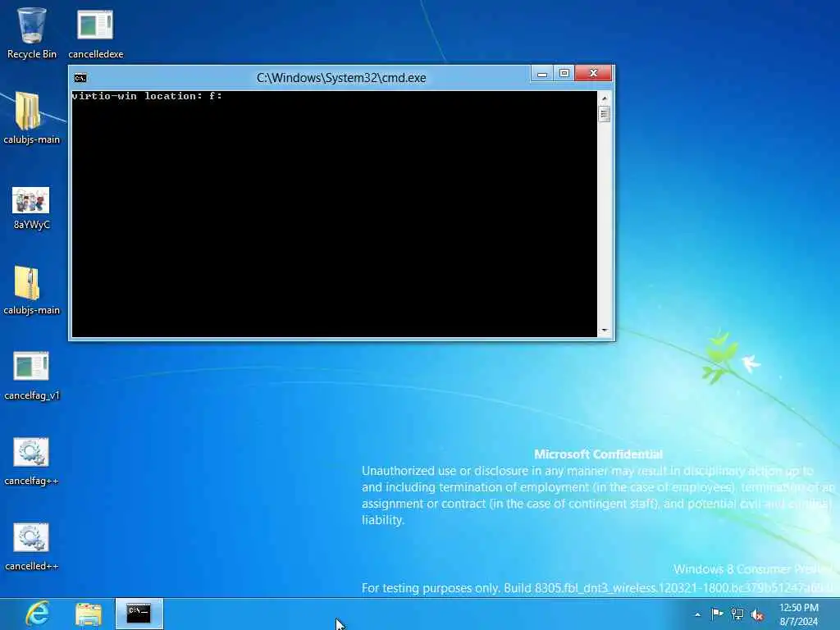Select the cancelled++ gear icon

[31, 546]
